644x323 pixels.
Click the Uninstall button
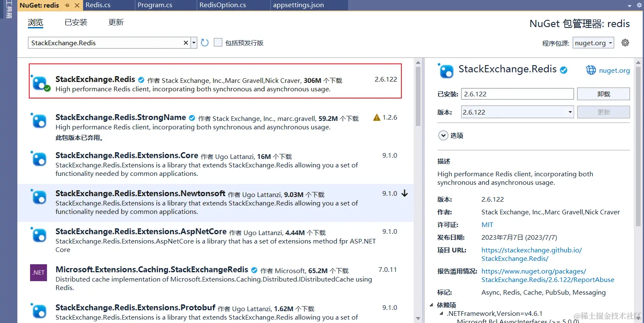(x=603, y=94)
